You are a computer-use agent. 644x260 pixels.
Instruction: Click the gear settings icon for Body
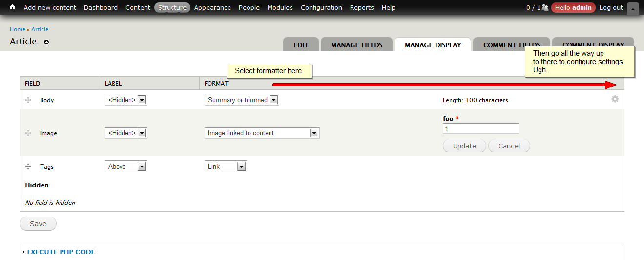(x=615, y=99)
